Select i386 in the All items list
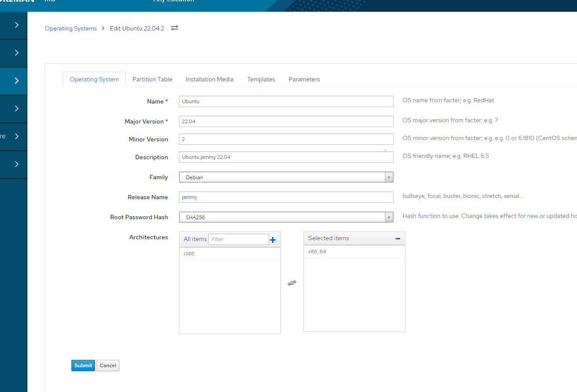Viewport: 577px width, 392px height. click(x=230, y=254)
